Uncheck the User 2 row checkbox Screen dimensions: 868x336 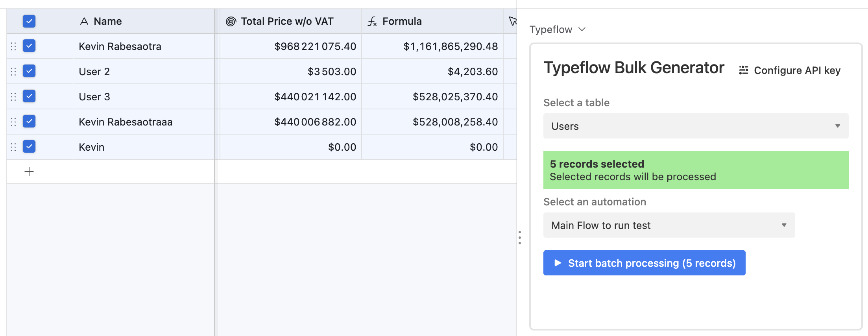[x=29, y=71]
